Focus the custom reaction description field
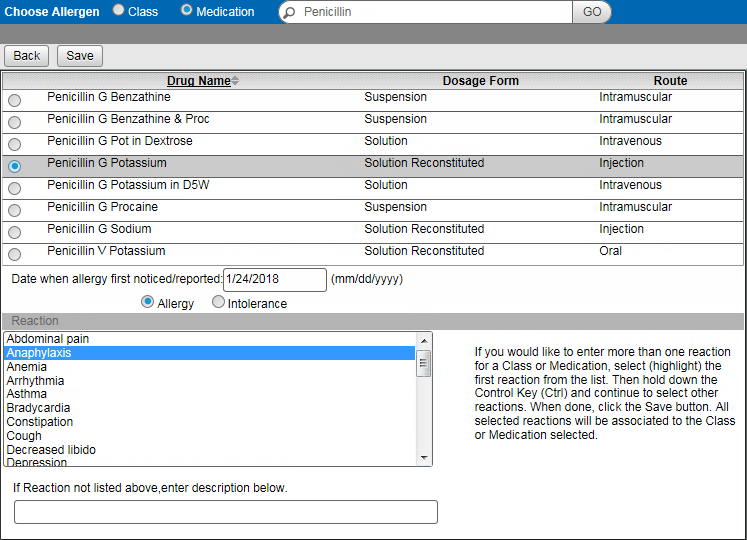This screenshot has height=540, width=747. click(x=225, y=512)
